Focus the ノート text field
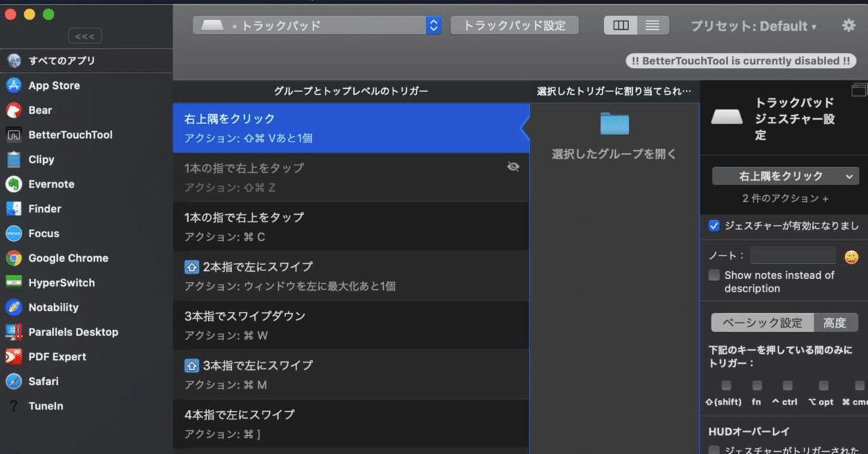This screenshot has width=868, height=454. [793, 255]
